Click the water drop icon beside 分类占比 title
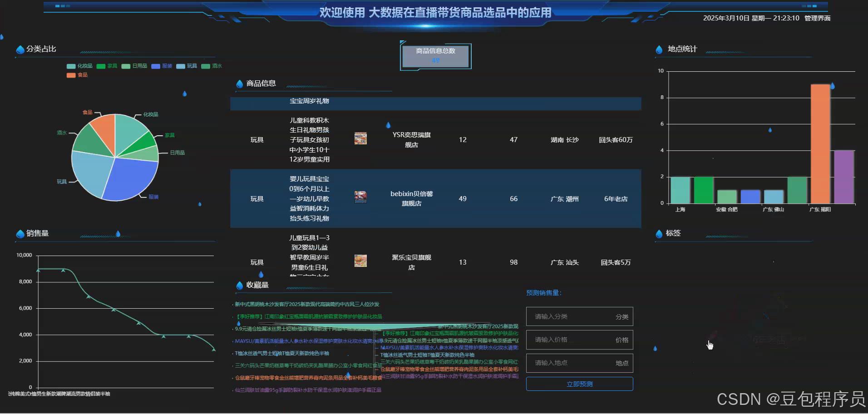Viewport: 868px width, 414px height. [x=20, y=49]
